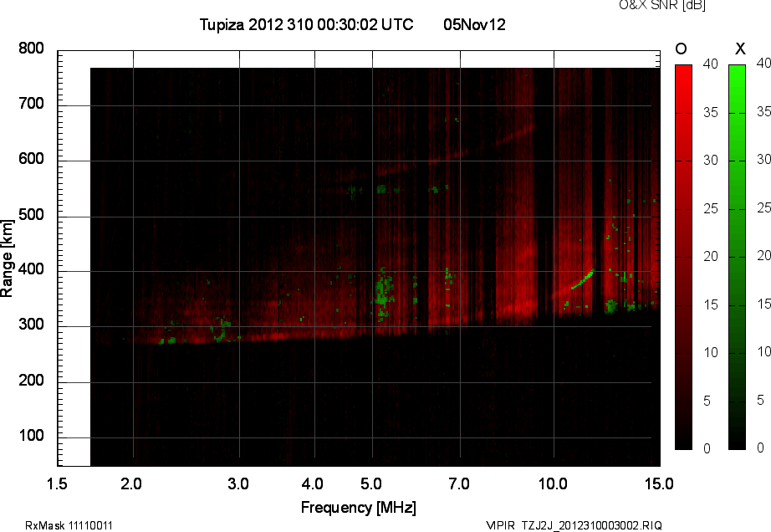Select the "Frequency [MHz]" axis label
Screen dimensions: 771x532
click(359, 508)
